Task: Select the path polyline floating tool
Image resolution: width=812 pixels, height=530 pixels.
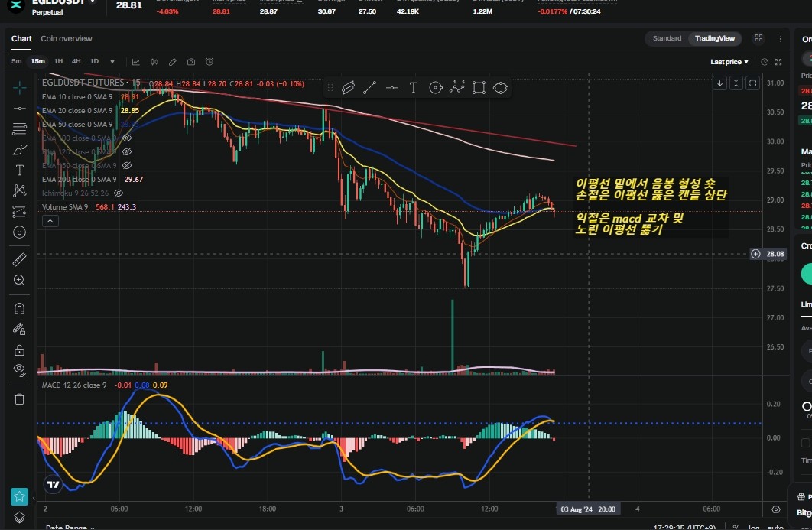Action: pyautogui.click(x=456, y=87)
